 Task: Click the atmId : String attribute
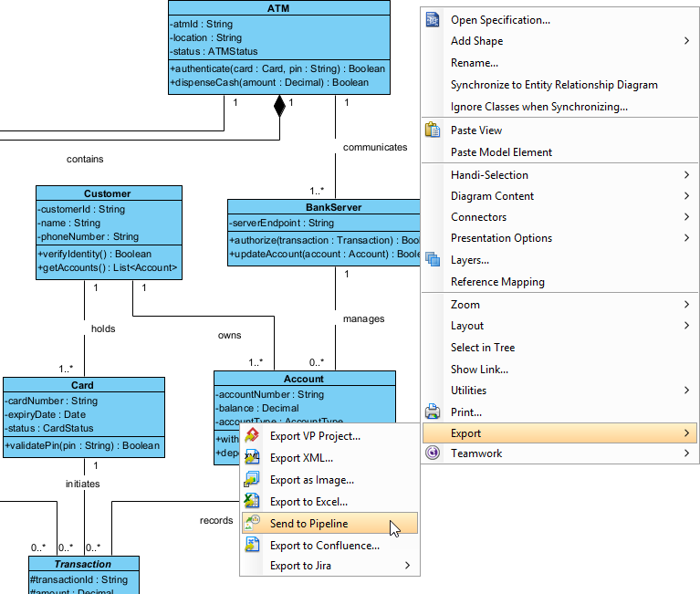tap(202, 24)
